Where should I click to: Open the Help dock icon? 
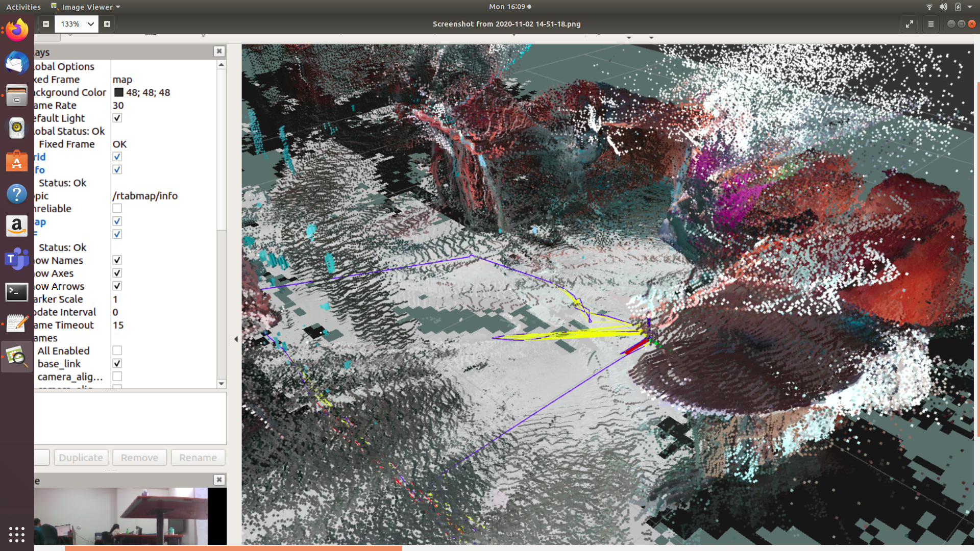coord(17,194)
